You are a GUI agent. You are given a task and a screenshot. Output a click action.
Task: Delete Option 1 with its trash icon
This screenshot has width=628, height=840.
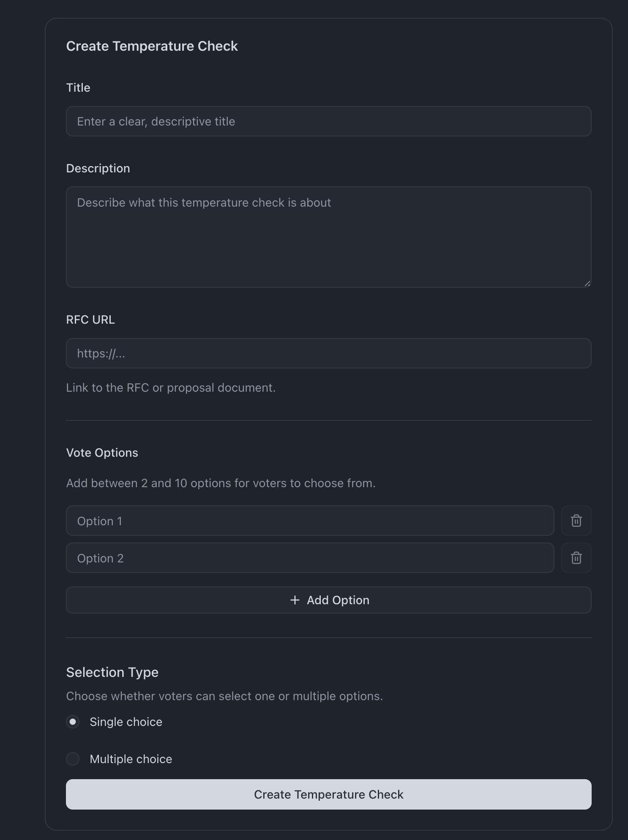pyautogui.click(x=576, y=521)
